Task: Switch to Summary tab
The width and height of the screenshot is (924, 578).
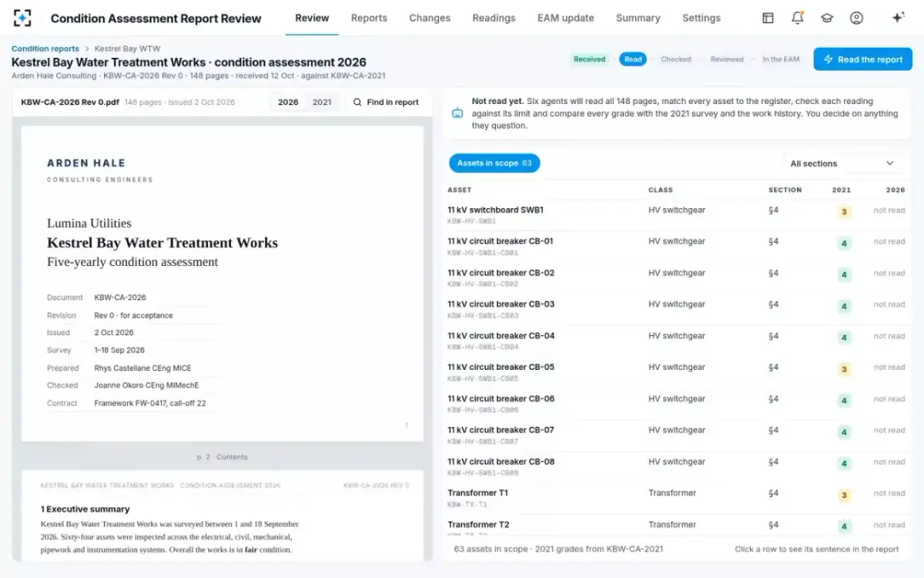Action: tap(638, 18)
